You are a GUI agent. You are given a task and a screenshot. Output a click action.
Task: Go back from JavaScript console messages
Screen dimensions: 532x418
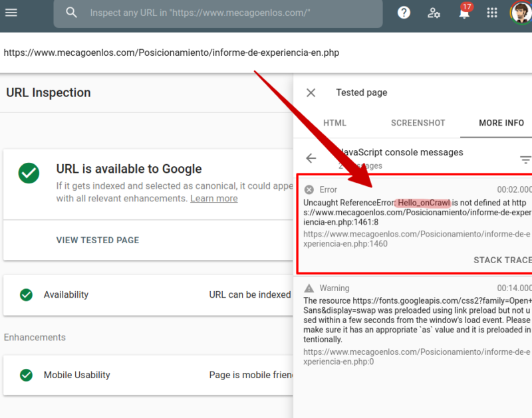pyautogui.click(x=311, y=158)
